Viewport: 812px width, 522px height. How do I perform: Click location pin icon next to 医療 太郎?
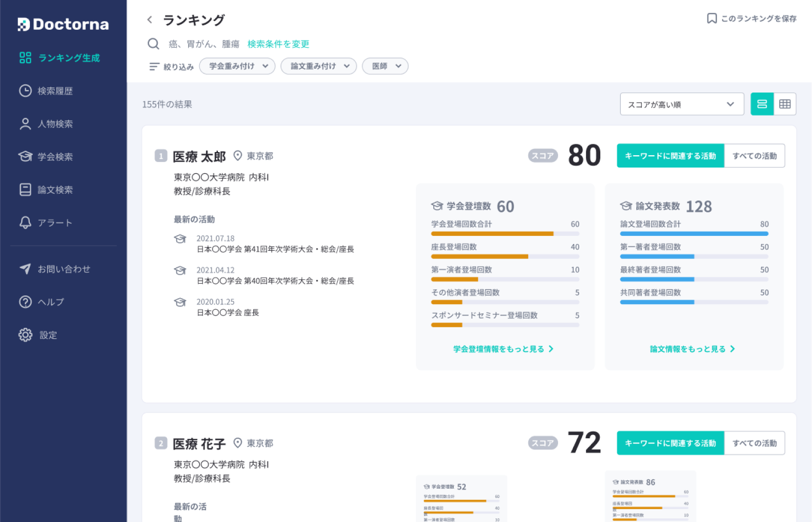click(x=237, y=156)
